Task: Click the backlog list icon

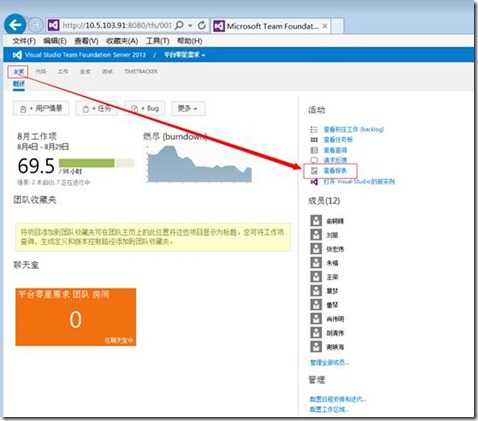Action: pos(314,129)
